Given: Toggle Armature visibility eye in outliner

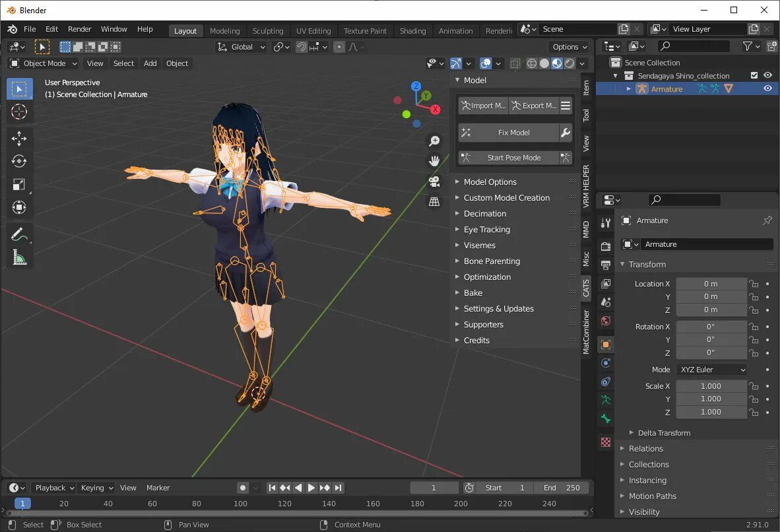Looking at the screenshot, I should pos(768,88).
